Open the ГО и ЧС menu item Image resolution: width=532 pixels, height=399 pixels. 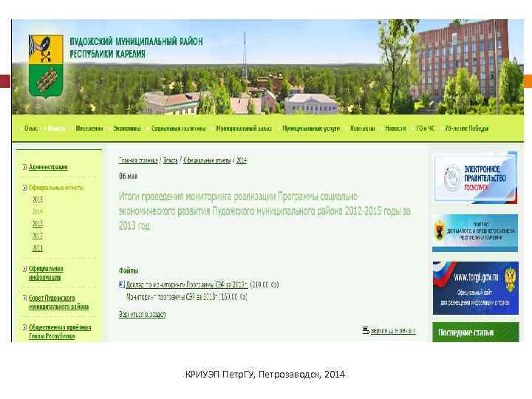425,129
